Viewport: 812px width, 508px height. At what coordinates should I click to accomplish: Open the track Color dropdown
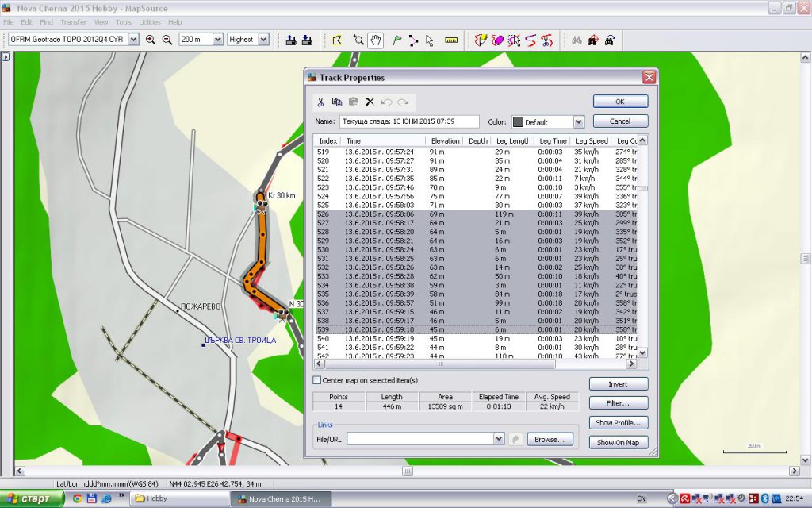[x=578, y=122]
